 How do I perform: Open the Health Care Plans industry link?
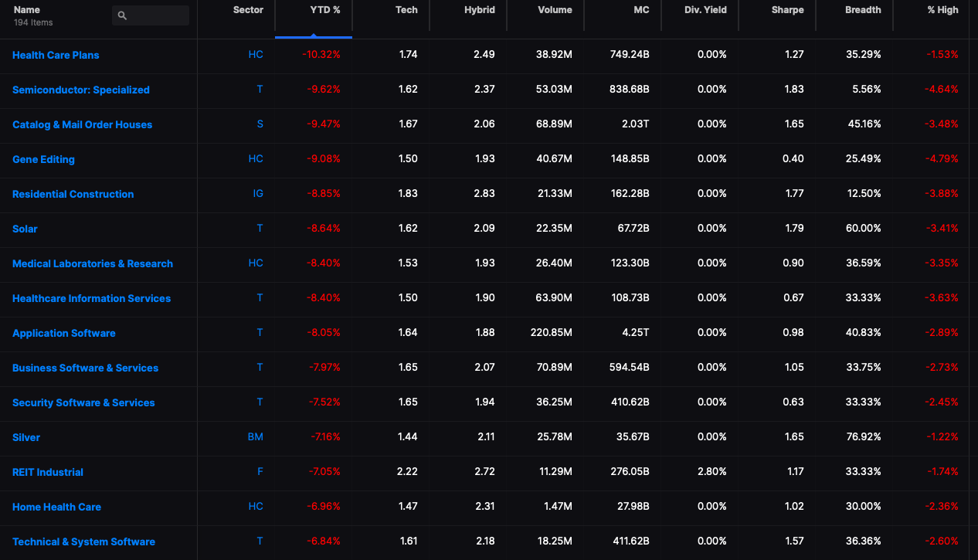click(56, 55)
